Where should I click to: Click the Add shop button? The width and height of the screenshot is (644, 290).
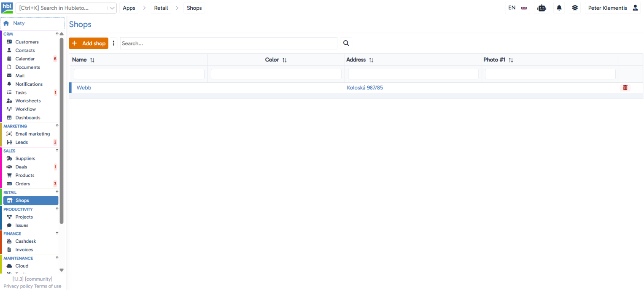89,43
